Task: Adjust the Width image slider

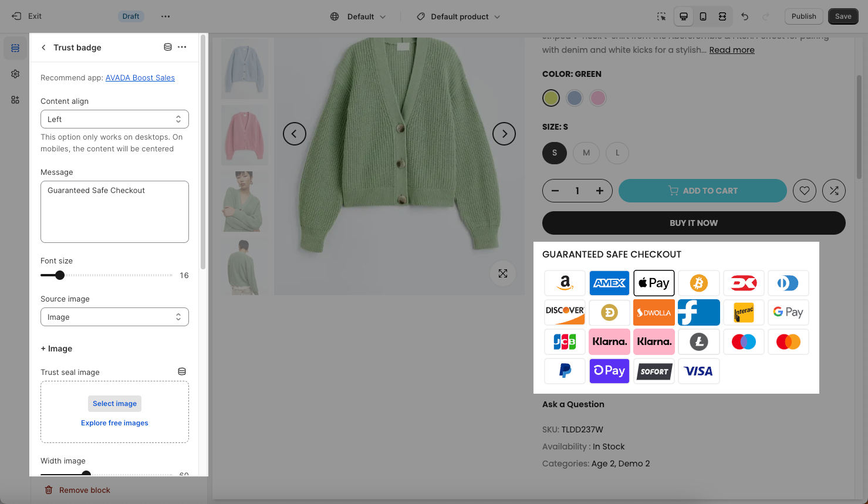Action: point(86,474)
